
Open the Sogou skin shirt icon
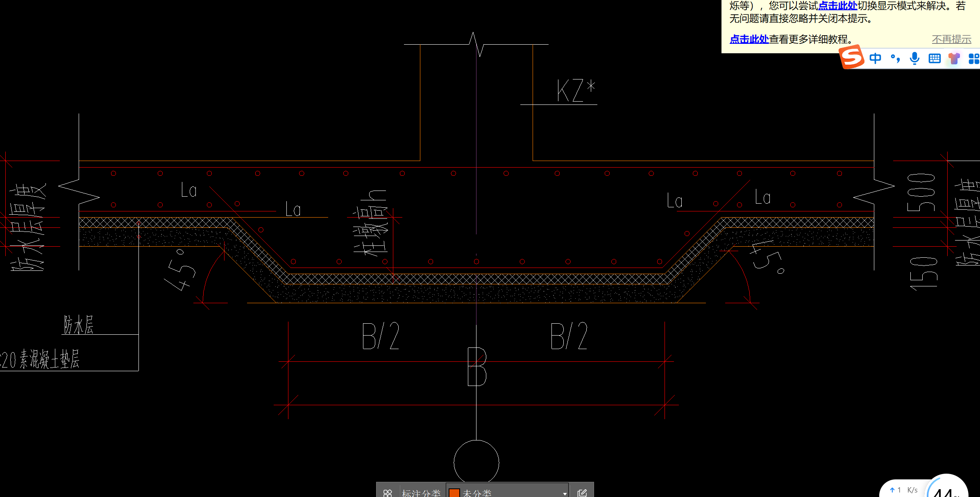(954, 59)
